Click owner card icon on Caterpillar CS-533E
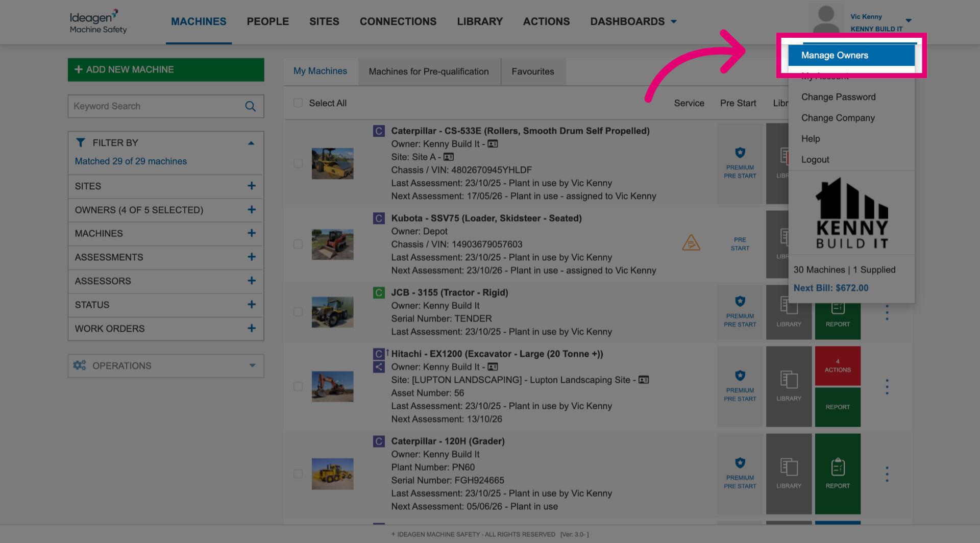 [x=493, y=144]
